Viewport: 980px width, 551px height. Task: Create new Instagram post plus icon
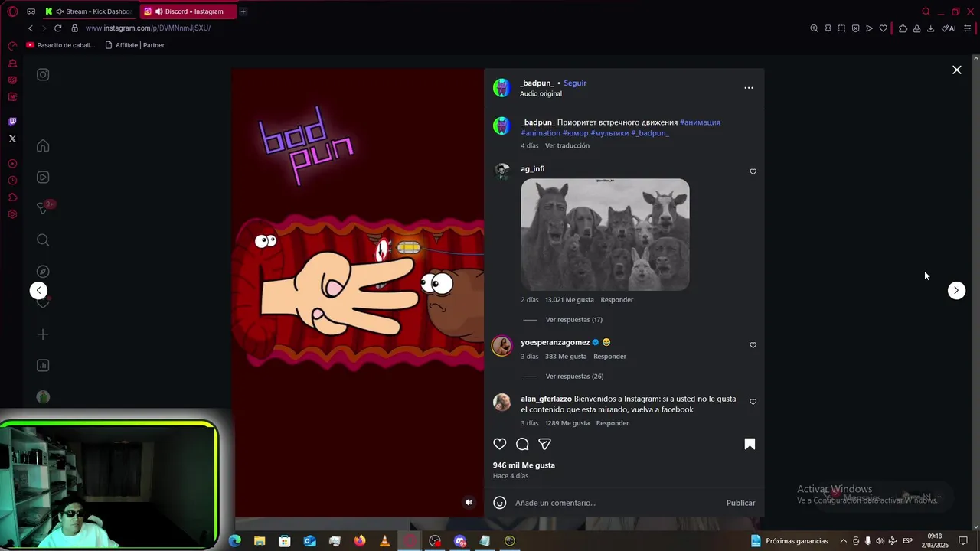coord(43,334)
